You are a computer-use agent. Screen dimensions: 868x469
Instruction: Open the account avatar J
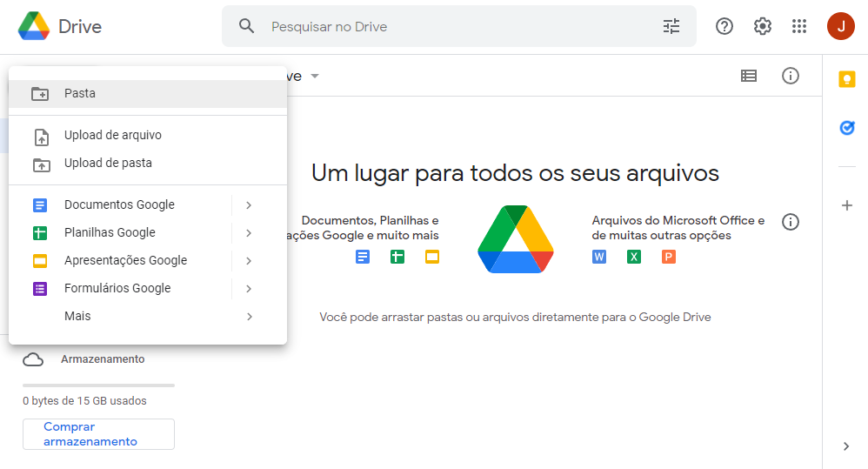(x=841, y=26)
